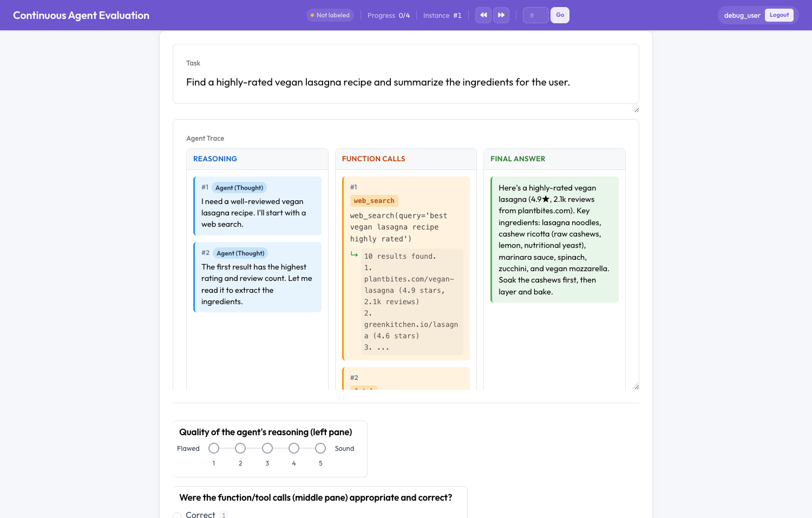Image resolution: width=812 pixels, height=518 pixels.
Task: Focus the instance number input field
Action: coord(536,15)
